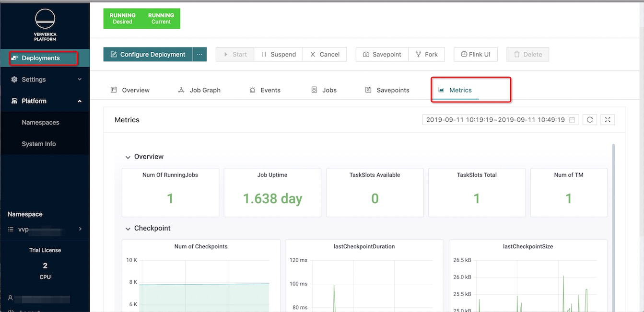The width and height of the screenshot is (644, 312).
Task: Click the Deployments icon in sidebar
Action: point(14,58)
